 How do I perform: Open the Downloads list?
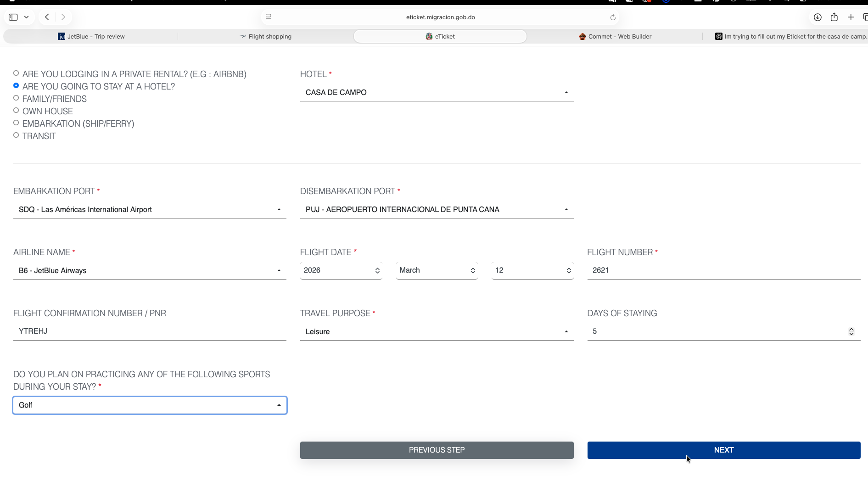tap(818, 17)
